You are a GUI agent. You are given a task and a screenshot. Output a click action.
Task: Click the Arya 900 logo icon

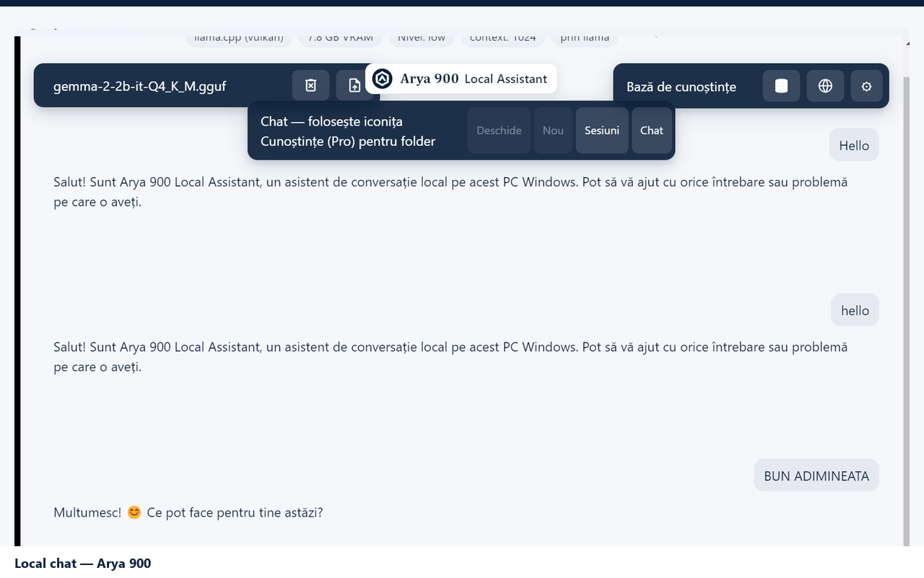coord(382,79)
